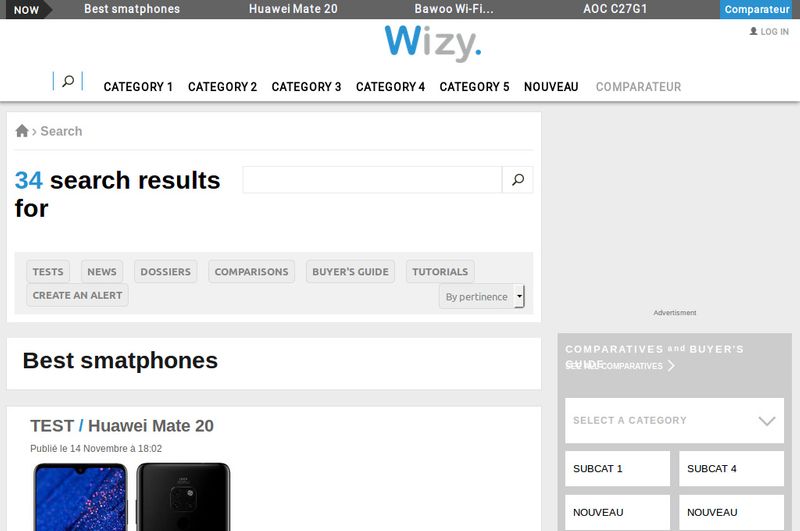Open the Comparateur menu item
The image size is (800, 531).
638,87
